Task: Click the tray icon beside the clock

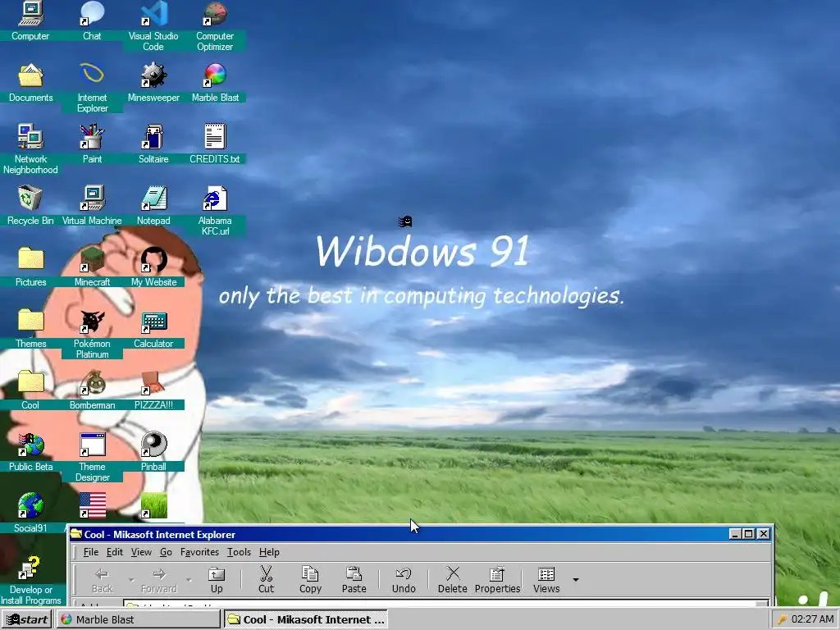Action: [782, 619]
